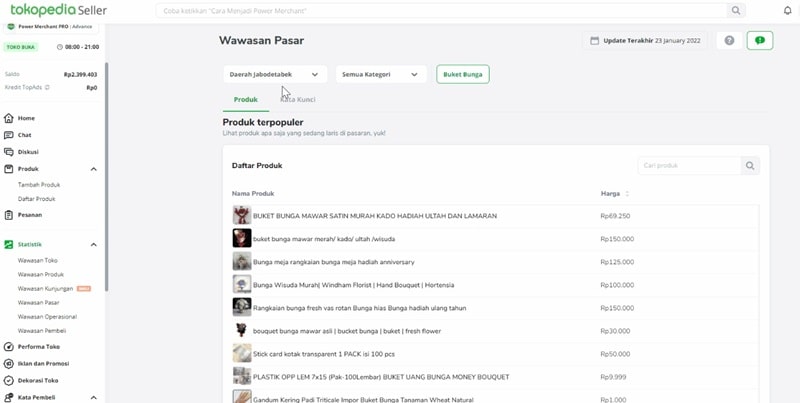Image resolution: width=800 pixels, height=403 pixels.
Task: Click the product search magnifier icon
Action: 750,165
